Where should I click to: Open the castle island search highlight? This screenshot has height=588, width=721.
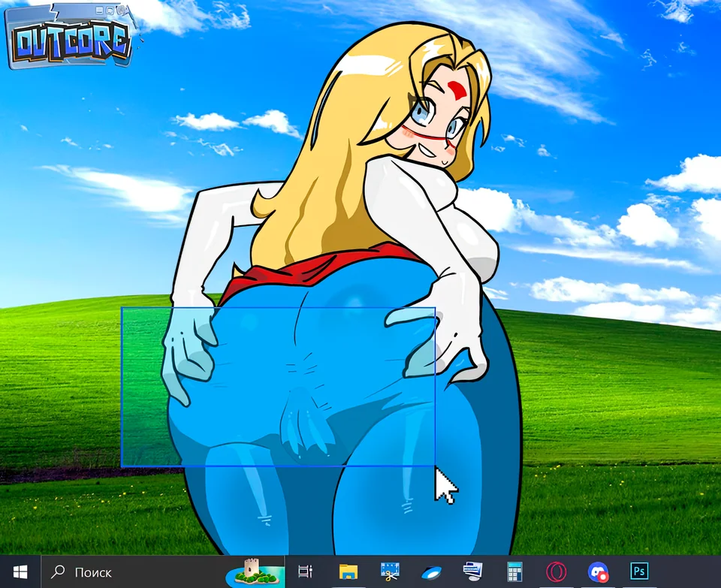pos(255,572)
